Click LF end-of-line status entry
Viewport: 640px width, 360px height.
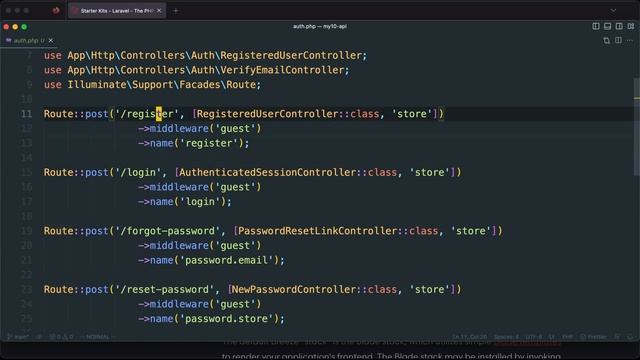coord(552,337)
